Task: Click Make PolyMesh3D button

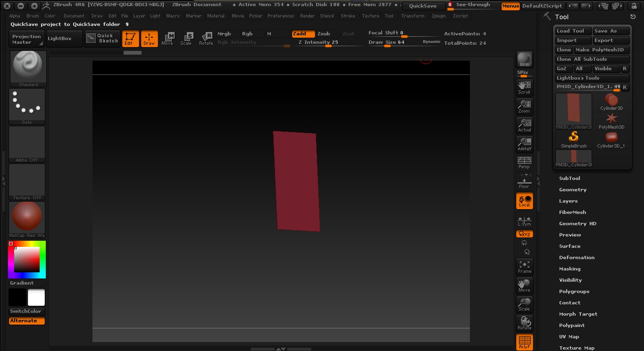Action: [602, 50]
